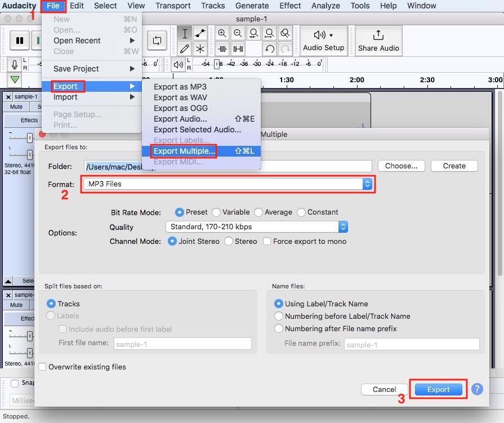Viewport: 504px width, 423px height.
Task: Click the Redo arrow icon
Action: (285, 49)
